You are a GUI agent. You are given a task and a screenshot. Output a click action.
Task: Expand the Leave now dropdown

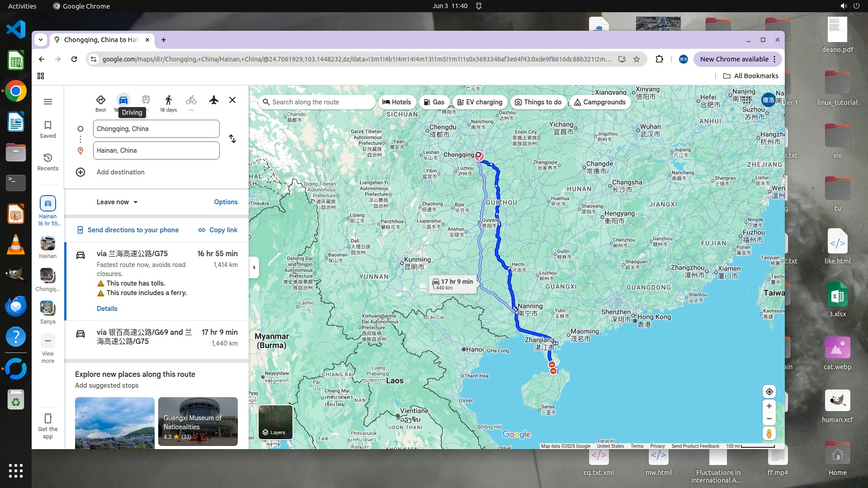point(117,202)
